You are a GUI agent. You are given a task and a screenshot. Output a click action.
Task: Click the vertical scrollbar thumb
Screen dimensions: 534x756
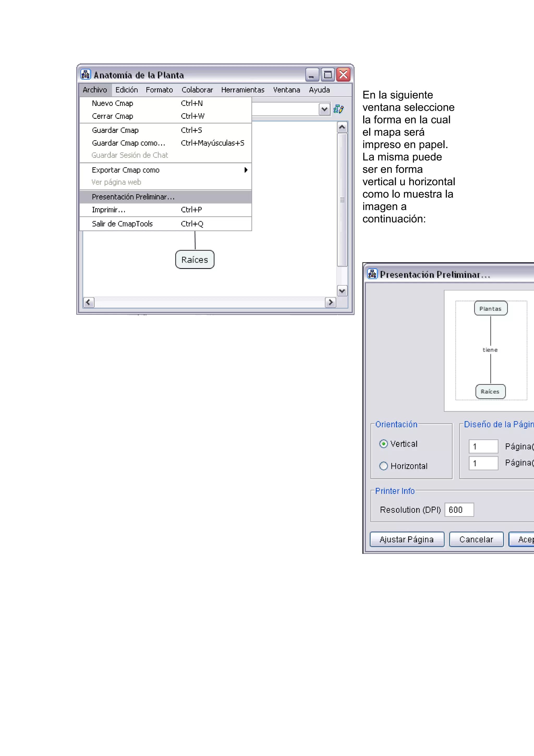click(x=342, y=200)
